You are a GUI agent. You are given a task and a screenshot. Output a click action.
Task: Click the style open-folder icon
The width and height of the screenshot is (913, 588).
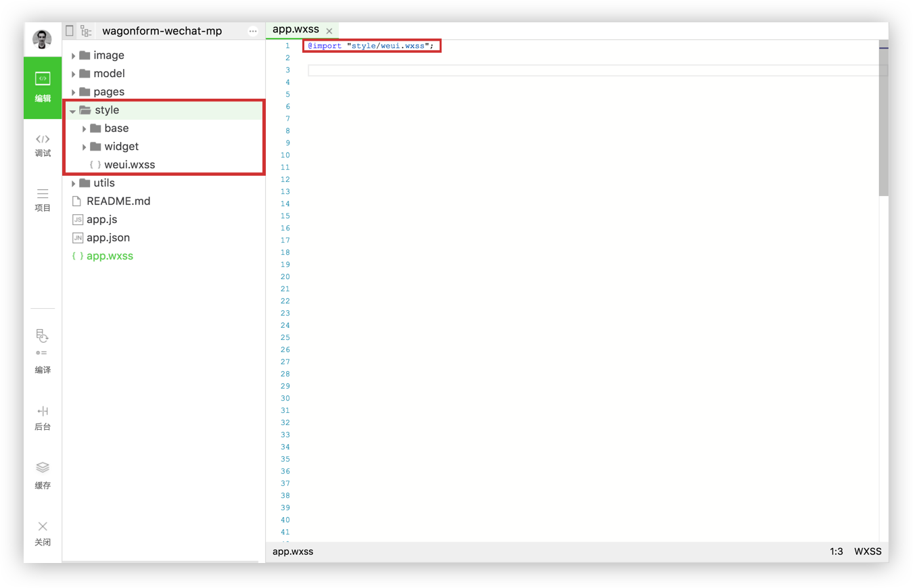click(85, 110)
